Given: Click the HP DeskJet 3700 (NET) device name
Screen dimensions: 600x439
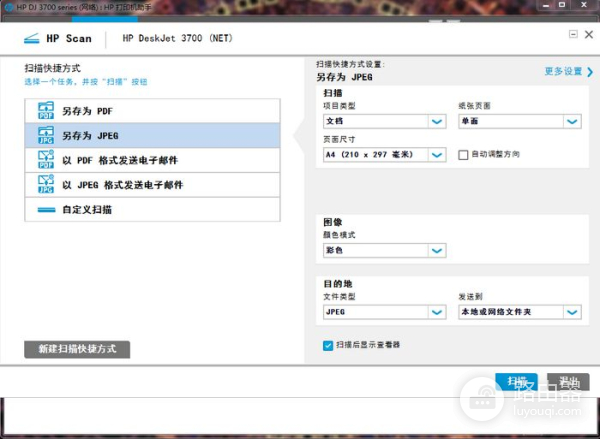Looking at the screenshot, I should point(178,38).
